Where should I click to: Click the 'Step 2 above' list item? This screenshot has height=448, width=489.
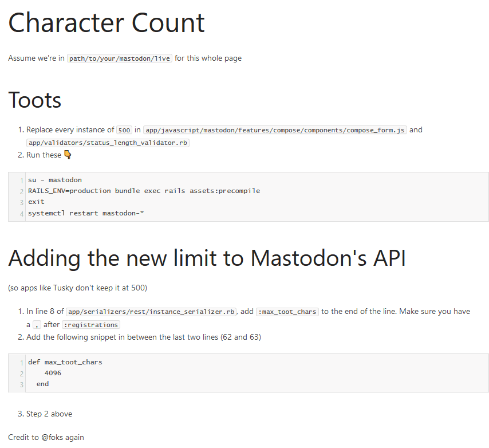click(49, 414)
